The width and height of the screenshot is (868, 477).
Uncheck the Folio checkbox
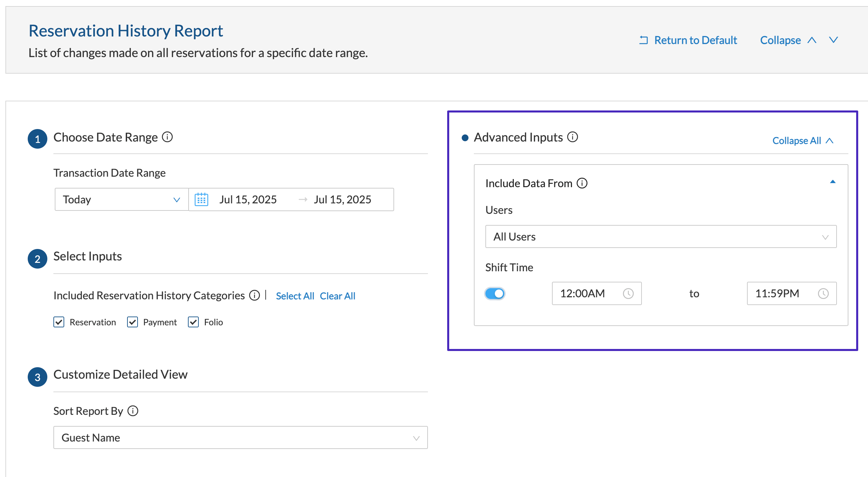coord(193,322)
